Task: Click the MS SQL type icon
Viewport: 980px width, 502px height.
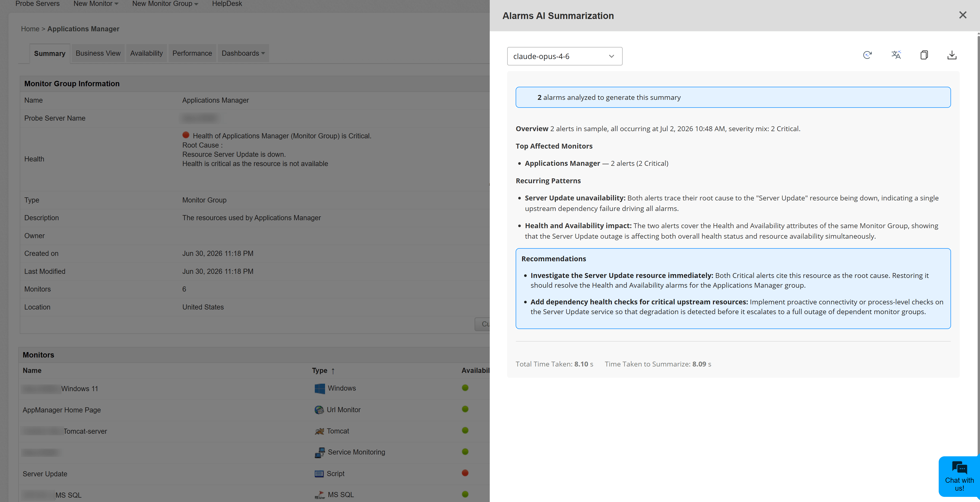Action: click(320, 495)
